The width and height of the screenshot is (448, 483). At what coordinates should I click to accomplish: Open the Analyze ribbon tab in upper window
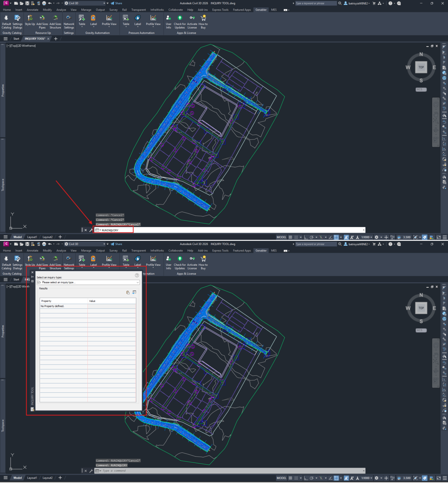pos(61,10)
